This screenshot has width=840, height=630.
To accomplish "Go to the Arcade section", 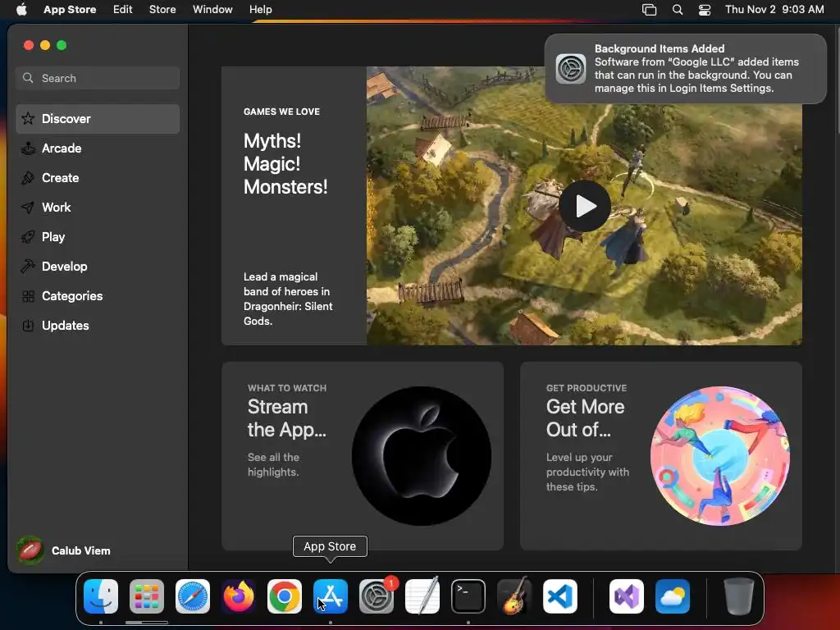I will pos(98,148).
